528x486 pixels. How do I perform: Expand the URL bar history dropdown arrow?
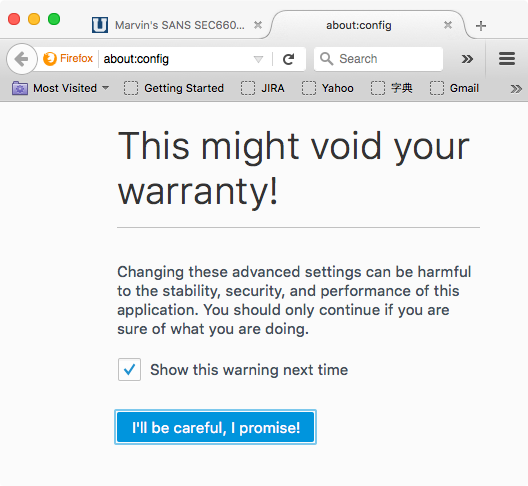click(258, 59)
